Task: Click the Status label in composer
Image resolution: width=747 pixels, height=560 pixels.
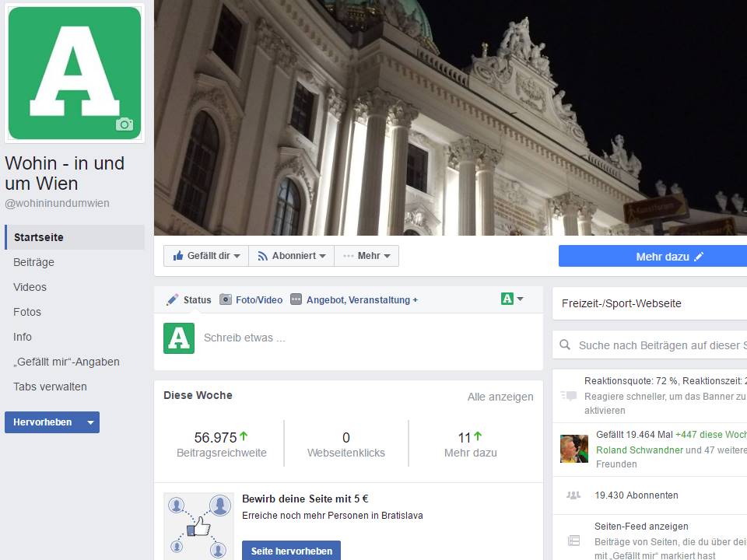Action: [x=197, y=300]
